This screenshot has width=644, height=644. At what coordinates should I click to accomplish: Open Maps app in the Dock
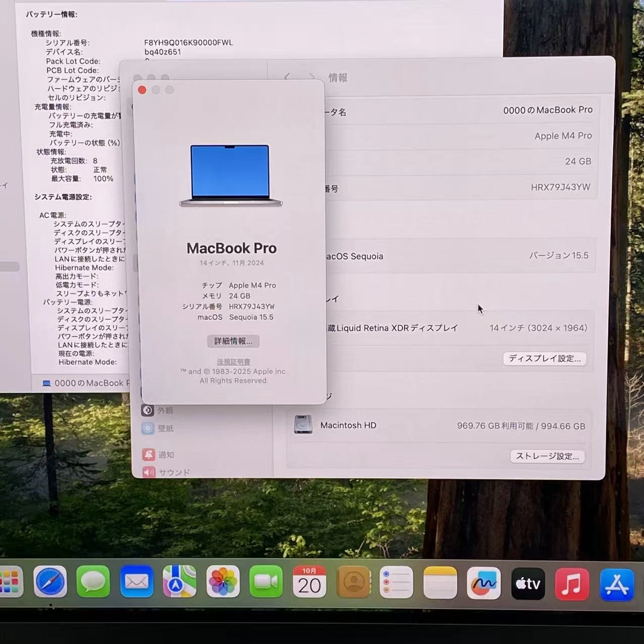[180, 582]
